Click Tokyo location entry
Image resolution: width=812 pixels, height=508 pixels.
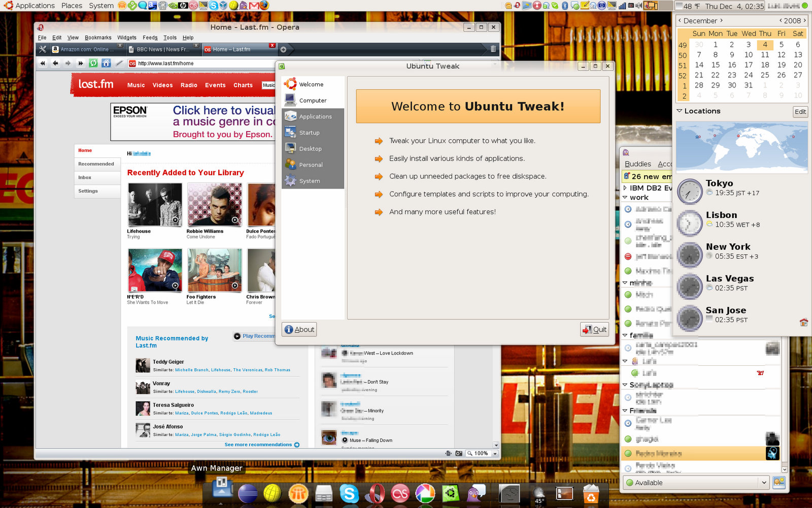point(741,192)
